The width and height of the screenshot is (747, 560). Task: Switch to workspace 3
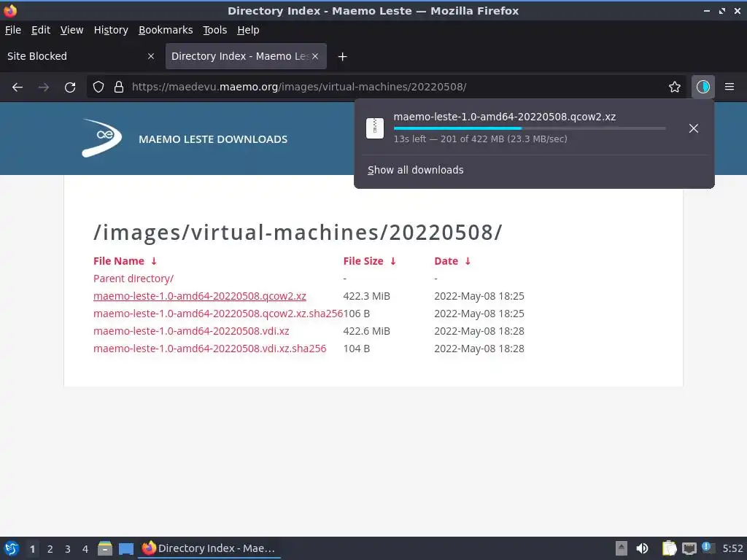click(x=68, y=549)
